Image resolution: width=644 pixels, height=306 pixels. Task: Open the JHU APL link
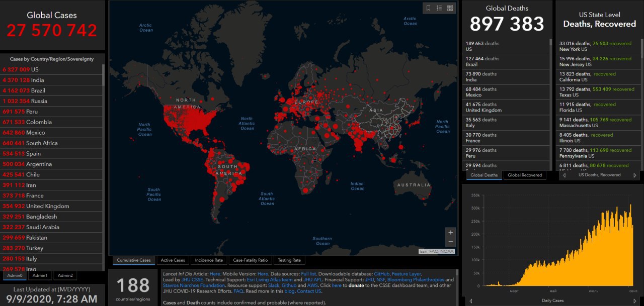coord(312,280)
